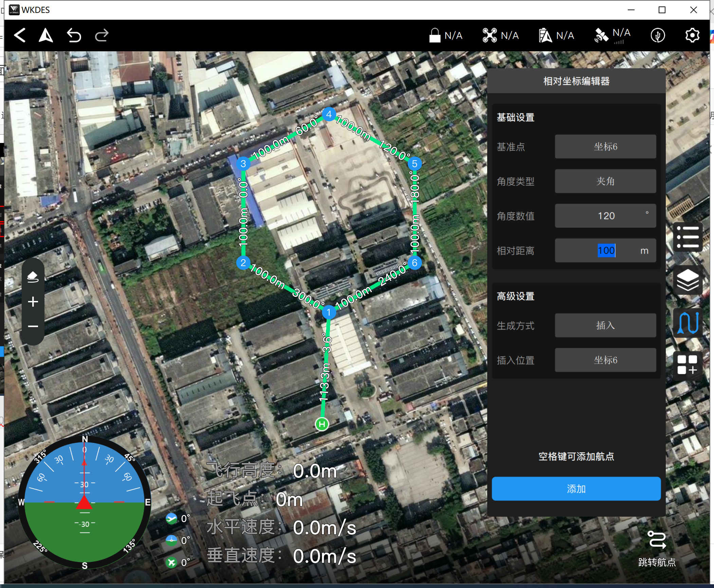Open the 插入位置 dropdown showing 坐标6
This screenshot has width=714, height=588.
(x=605, y=360)
